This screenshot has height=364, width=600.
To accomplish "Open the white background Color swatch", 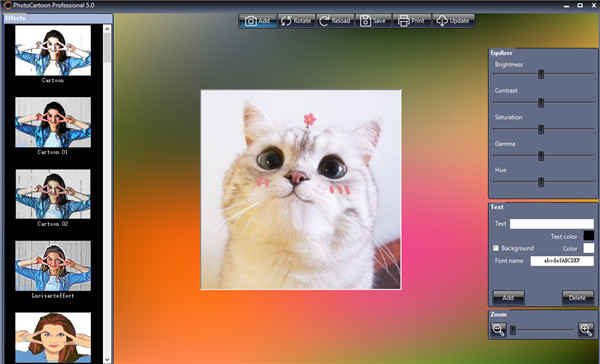I will (589, 248).
